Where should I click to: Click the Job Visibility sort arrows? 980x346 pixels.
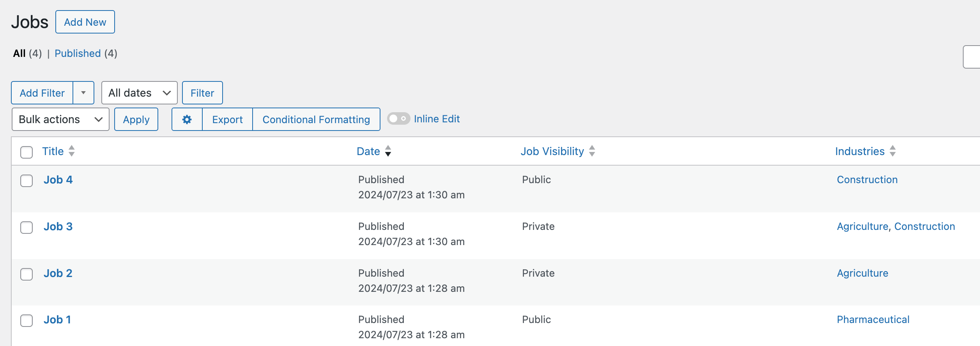tap(592, 151)
